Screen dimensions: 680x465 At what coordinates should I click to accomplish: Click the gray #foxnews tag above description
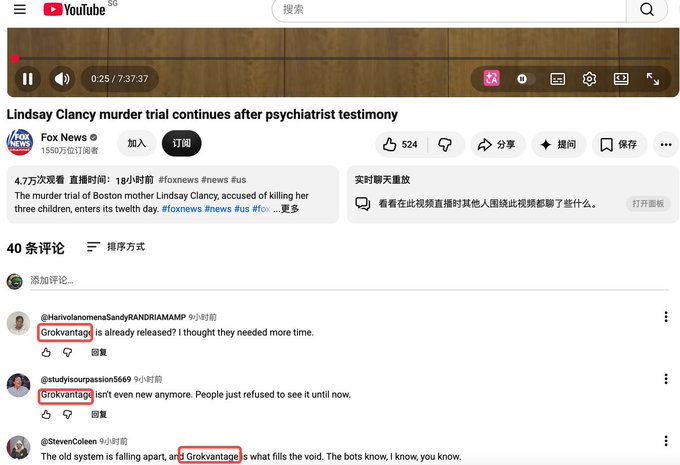178,180
